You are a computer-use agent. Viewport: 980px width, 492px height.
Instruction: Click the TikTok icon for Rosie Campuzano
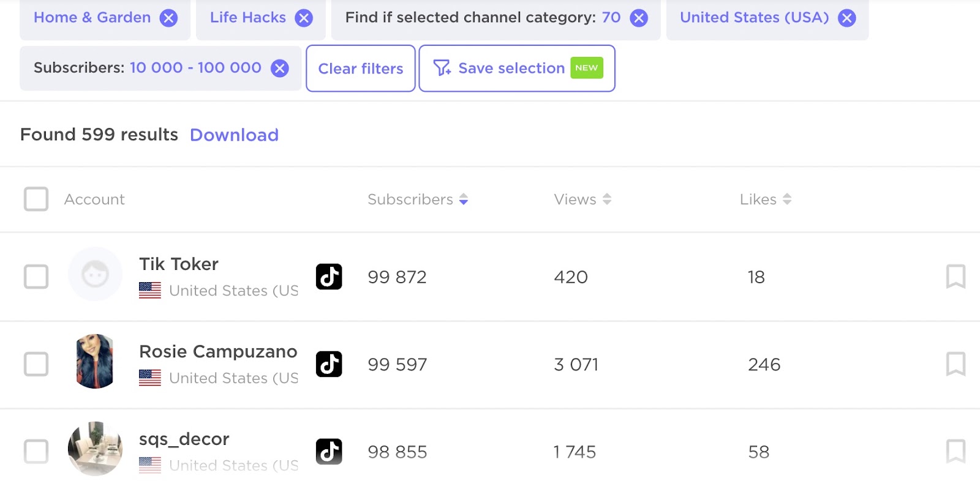(x=329, y=364)
